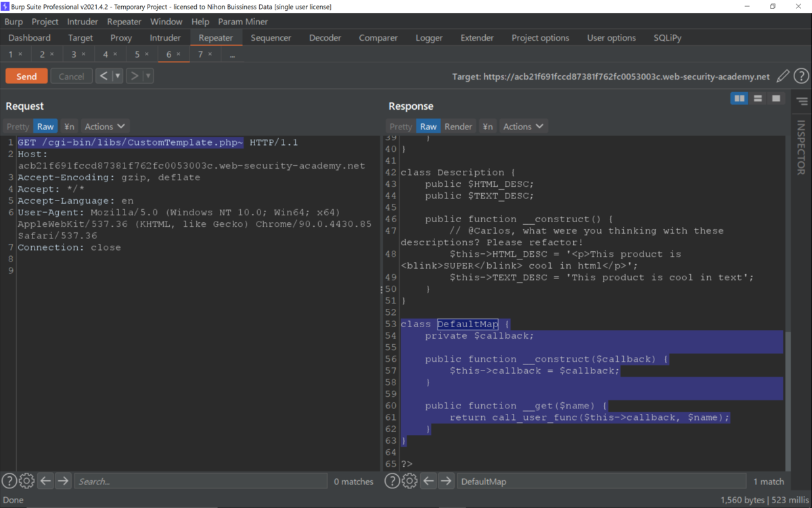Click the Cancel button
The width and height of the screenshot is (812, 508).
72,76
